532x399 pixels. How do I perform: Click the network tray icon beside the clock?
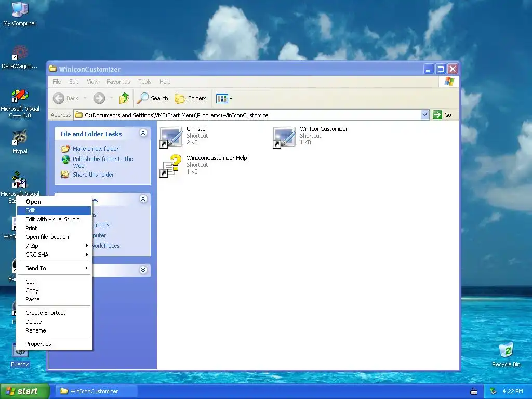(494, 391)
